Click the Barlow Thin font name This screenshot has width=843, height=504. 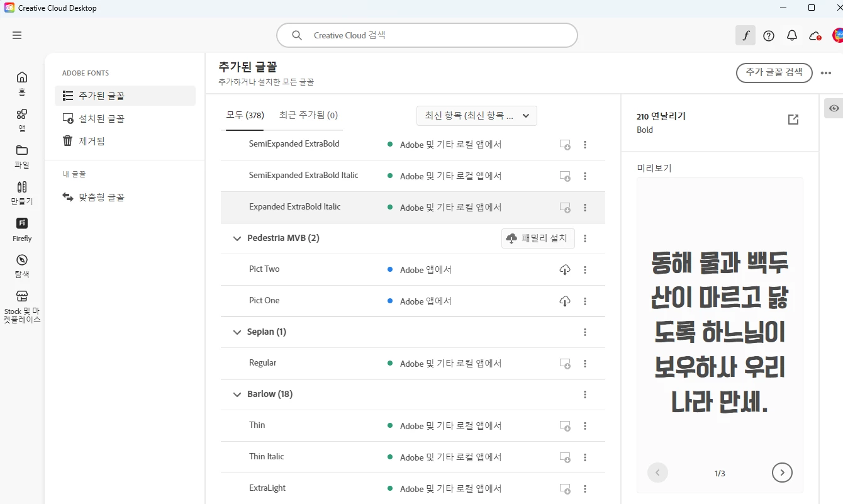tap(257, 425)
